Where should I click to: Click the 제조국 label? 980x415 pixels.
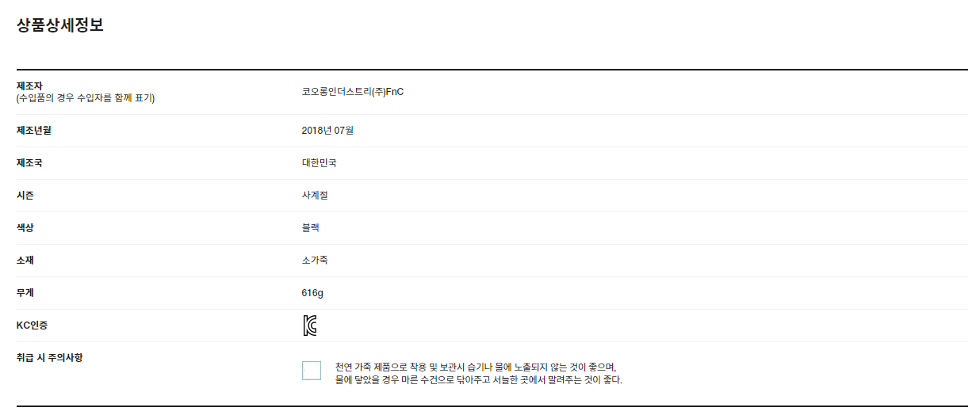coord(29,163)
